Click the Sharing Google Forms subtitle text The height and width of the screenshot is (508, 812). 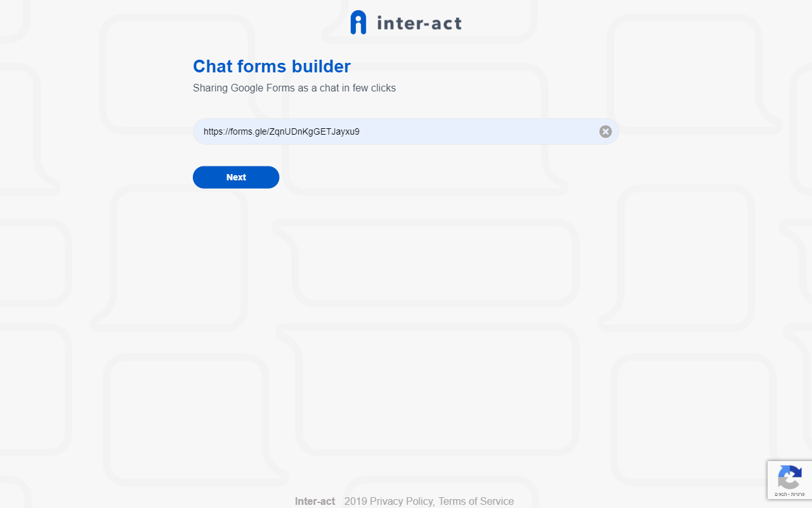(294, 88)
